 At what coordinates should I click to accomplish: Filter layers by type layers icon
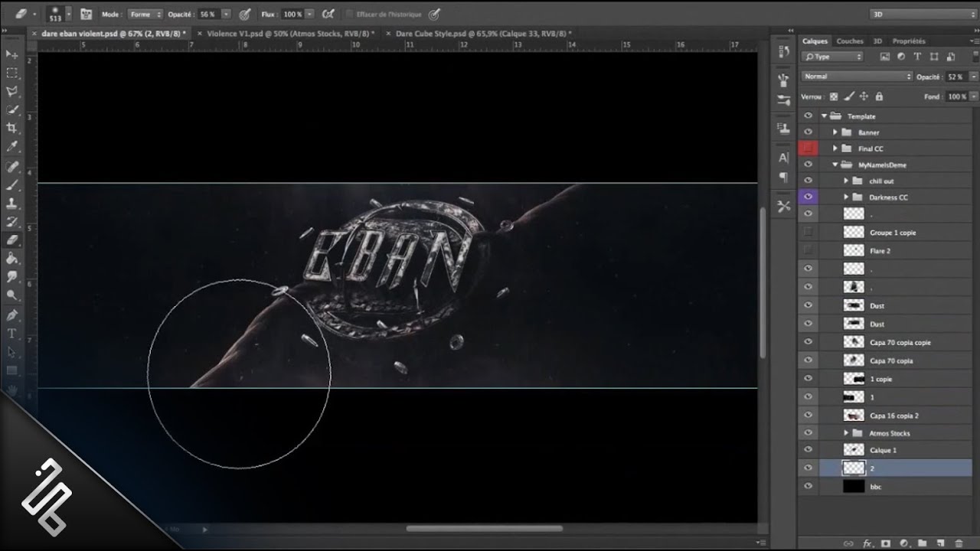click(917, 57)
